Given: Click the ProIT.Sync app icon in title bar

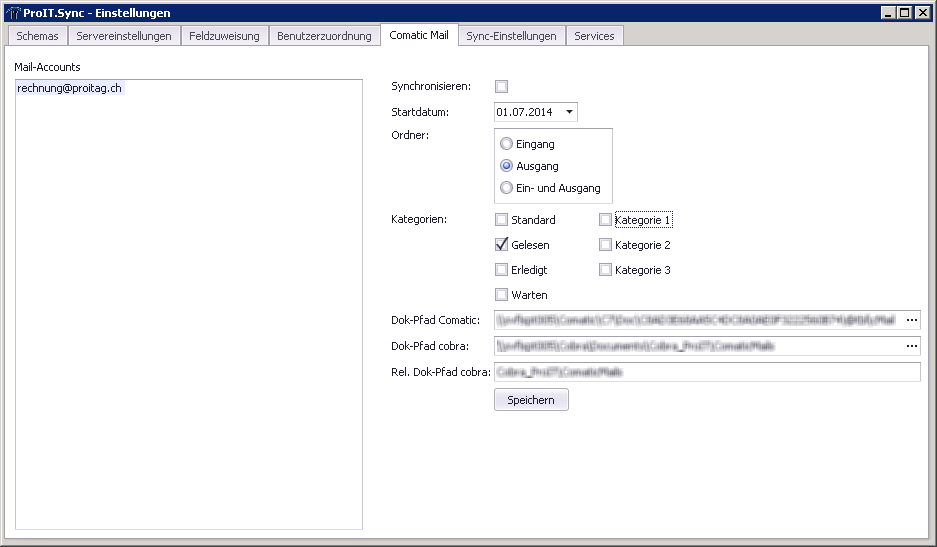Looking at the screenshot, I should 12,13.
